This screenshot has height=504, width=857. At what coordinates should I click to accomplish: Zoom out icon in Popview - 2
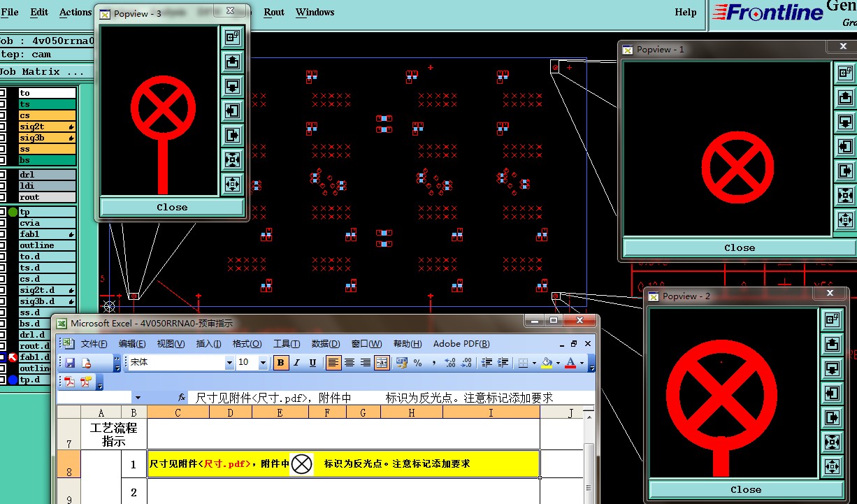click(832, 466)
